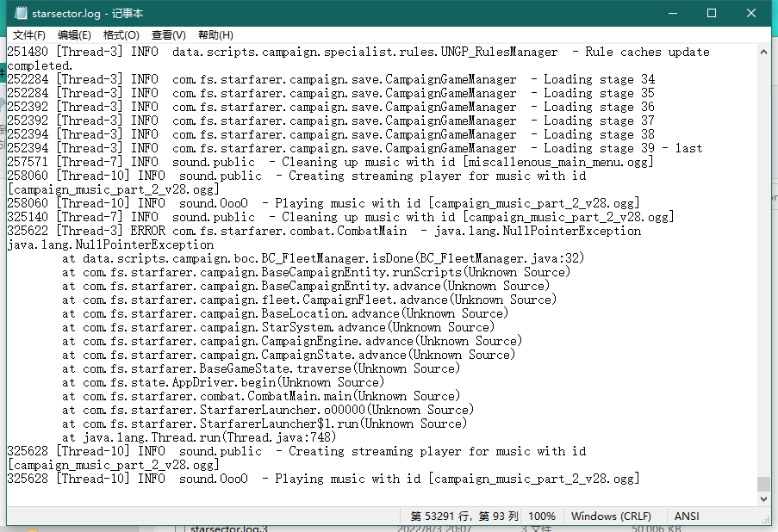
Task: Open the 文件(F) menu
Action: coord(29,35)
